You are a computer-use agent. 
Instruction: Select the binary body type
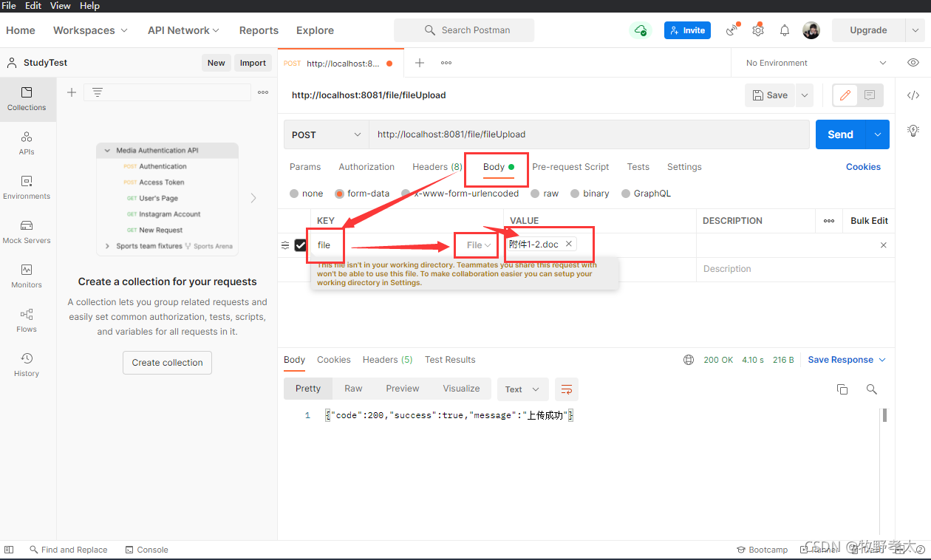[x=590, y=194]
